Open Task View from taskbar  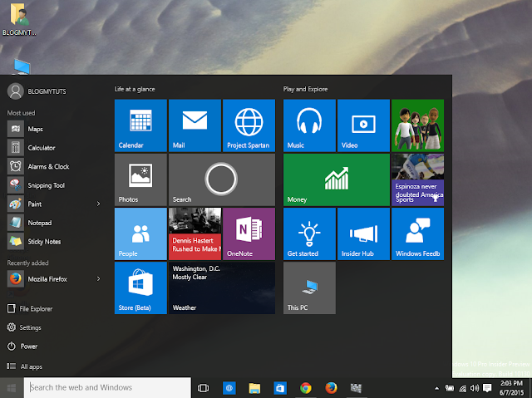pyautogui.click(x=203, y=388)
